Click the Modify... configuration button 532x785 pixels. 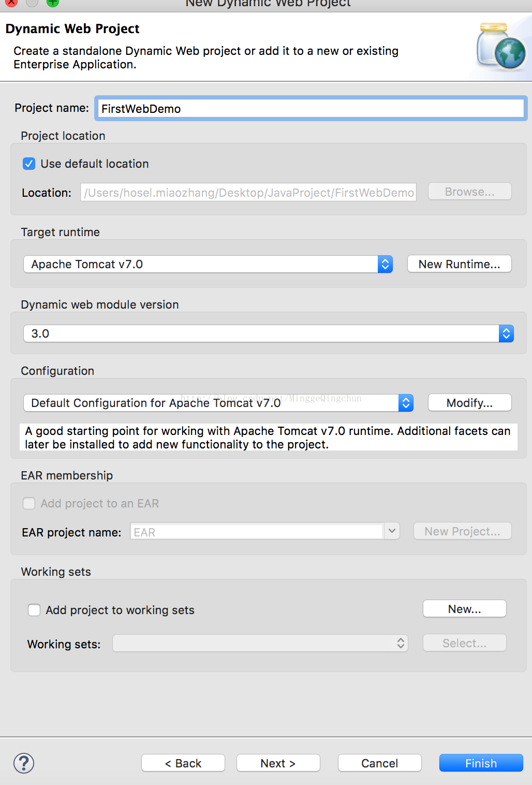470,403
